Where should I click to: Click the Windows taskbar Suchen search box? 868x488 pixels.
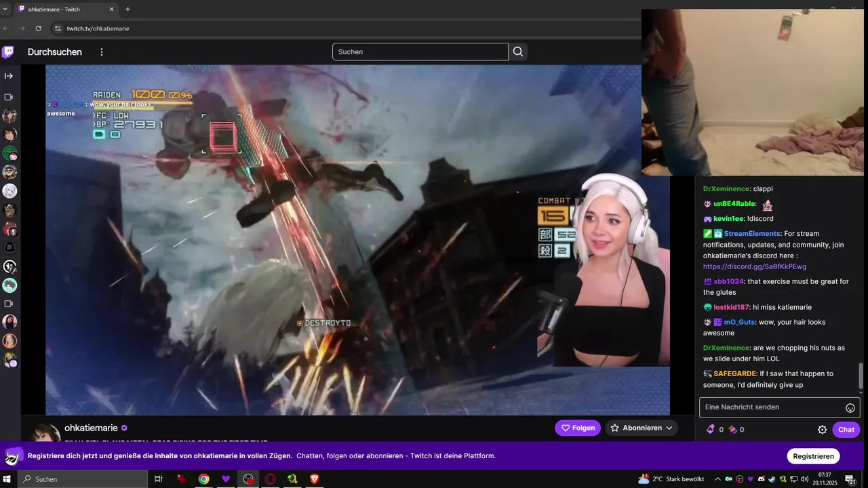83,479
